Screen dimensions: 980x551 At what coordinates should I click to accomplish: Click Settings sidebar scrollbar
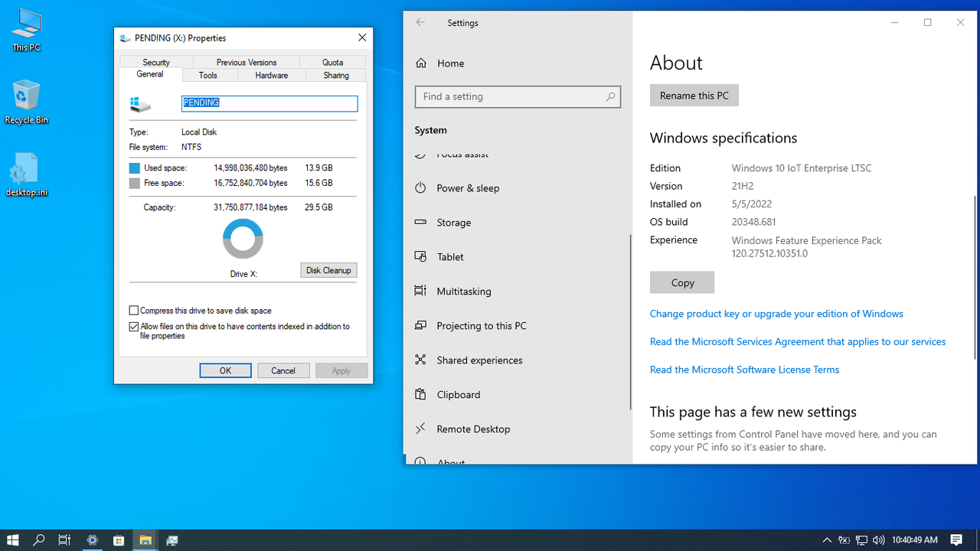coord(631,321)
